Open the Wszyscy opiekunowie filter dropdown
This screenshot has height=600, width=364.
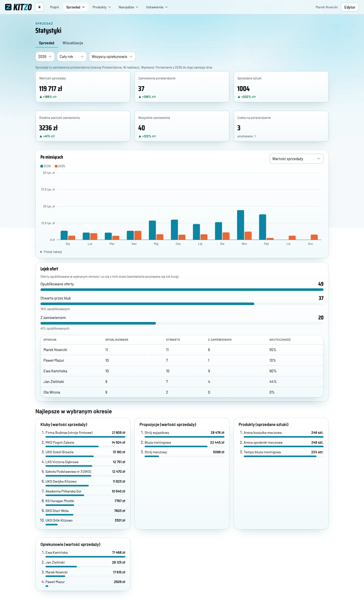[112, 57]
